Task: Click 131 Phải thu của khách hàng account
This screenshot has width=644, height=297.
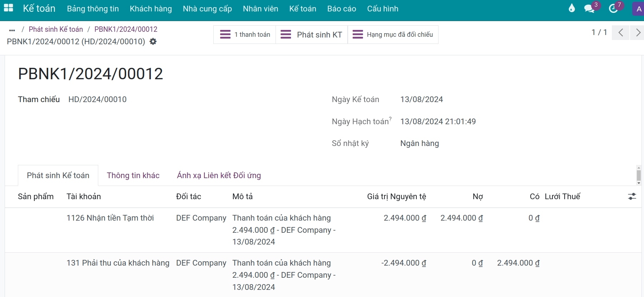Action: pos(118,263)
